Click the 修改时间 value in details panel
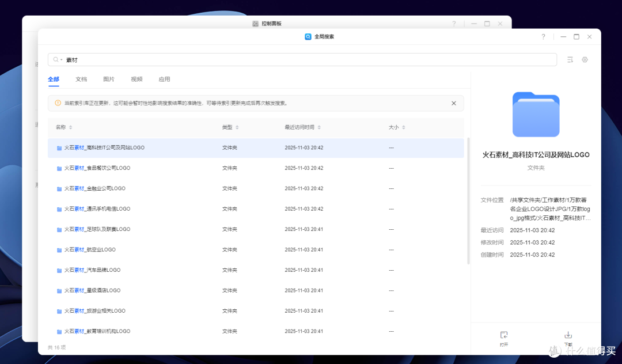Image resolution: width=622 pixels, height=364 pixels. (x=532, y=242)
